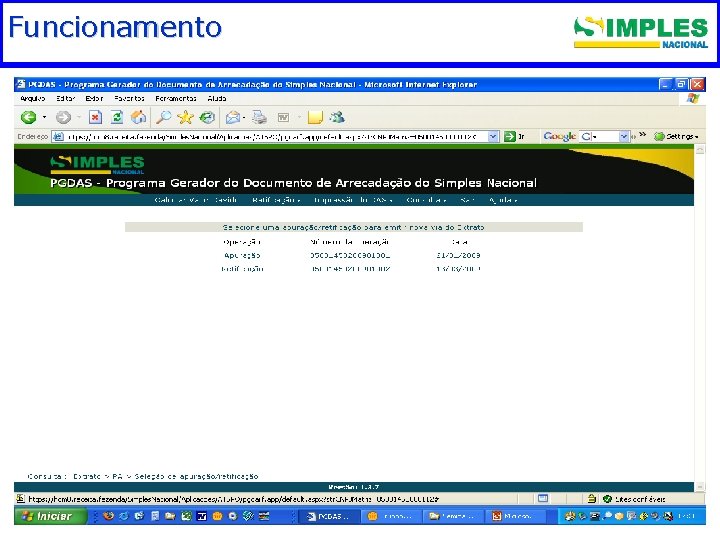The height and width of the screenshot is (540, 720).
Task: Open the Ferramentas menu
Action: click(176, 98)
